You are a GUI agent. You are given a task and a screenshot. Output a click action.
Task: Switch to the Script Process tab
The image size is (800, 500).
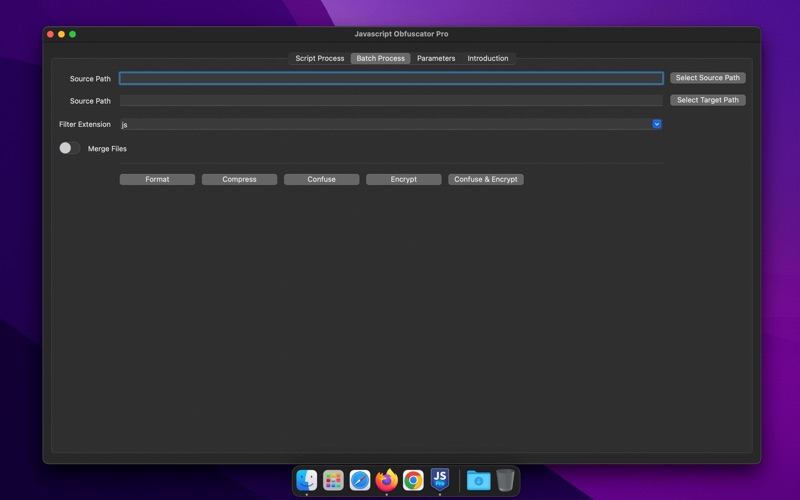[319, 58]
